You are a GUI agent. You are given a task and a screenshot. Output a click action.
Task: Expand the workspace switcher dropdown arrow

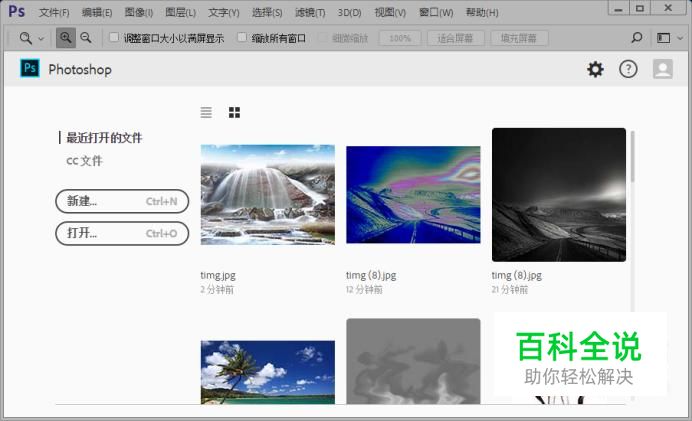coord(680,38)
